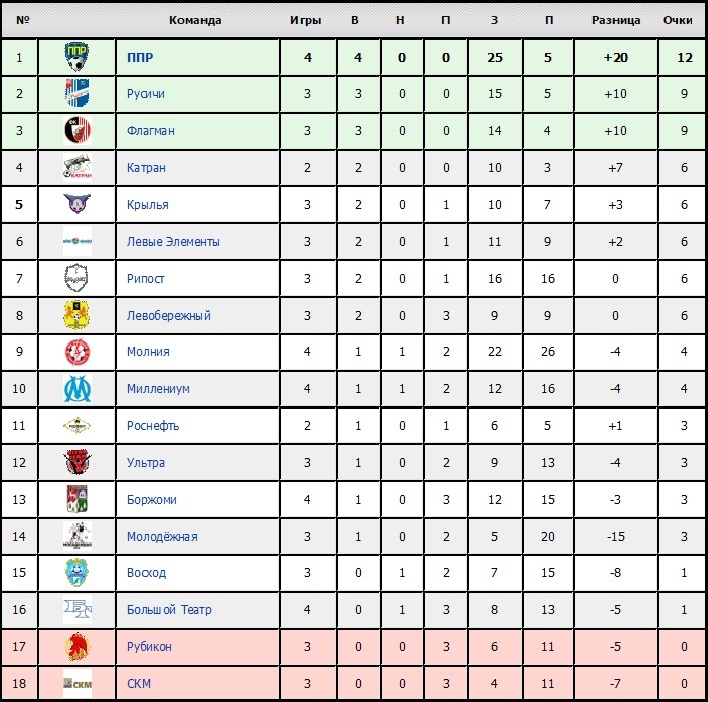
Task: Follow the Катран team link
Action: click(x=146, y=168)
